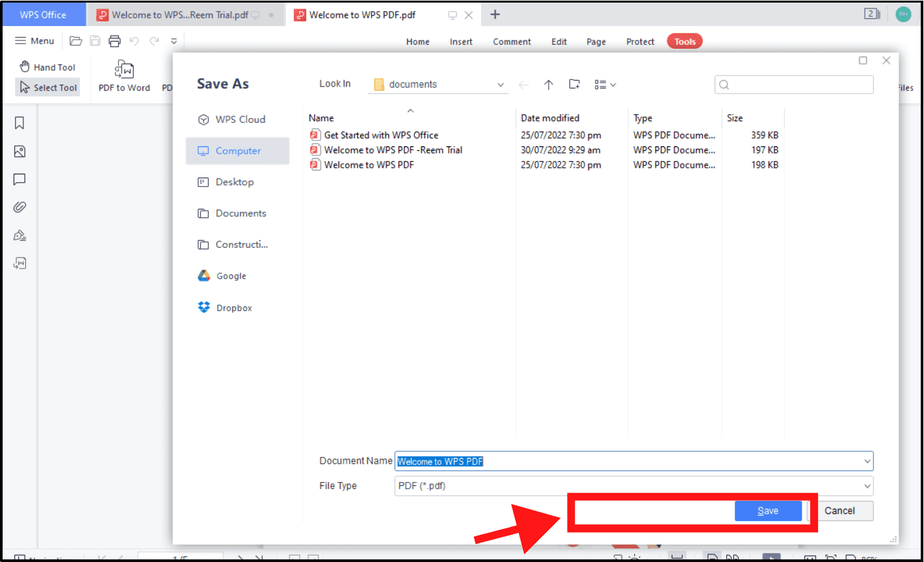
Task: Choose Documents location
Action: 237,213
